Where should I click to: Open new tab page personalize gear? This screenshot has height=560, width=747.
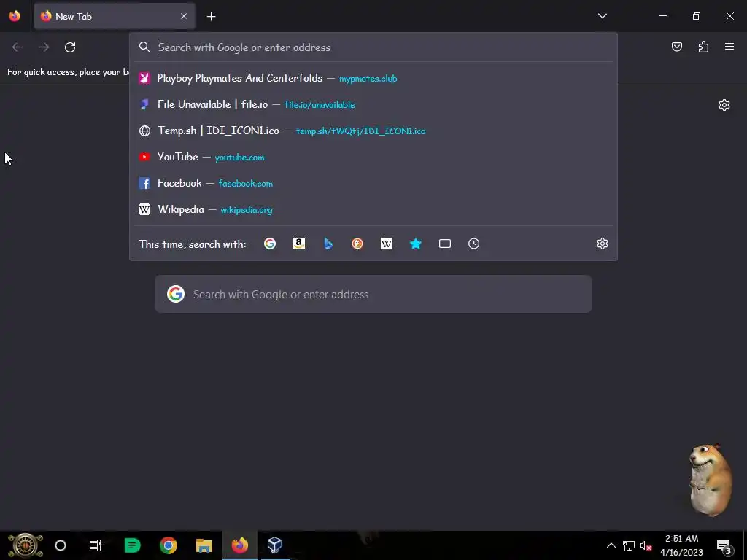[x=724, y=105]
